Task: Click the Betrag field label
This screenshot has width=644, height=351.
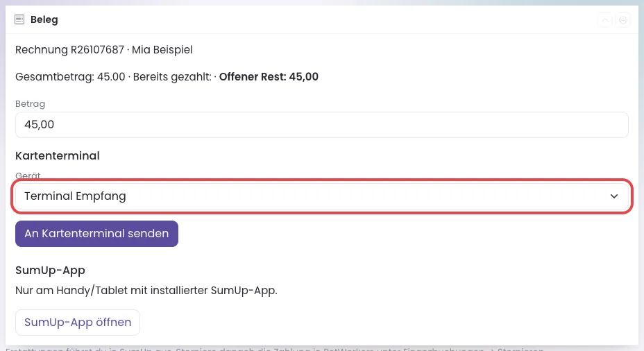Action: point(30,104)
